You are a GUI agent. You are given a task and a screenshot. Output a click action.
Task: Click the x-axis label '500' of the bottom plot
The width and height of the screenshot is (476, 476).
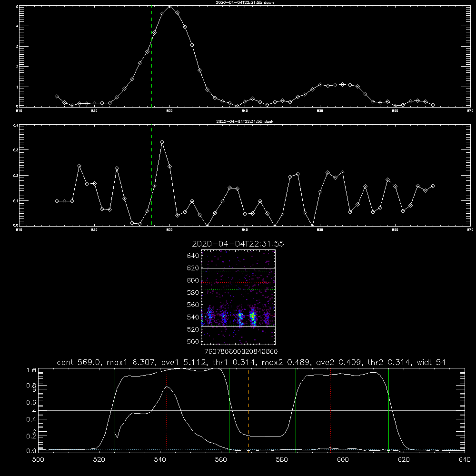38,460
